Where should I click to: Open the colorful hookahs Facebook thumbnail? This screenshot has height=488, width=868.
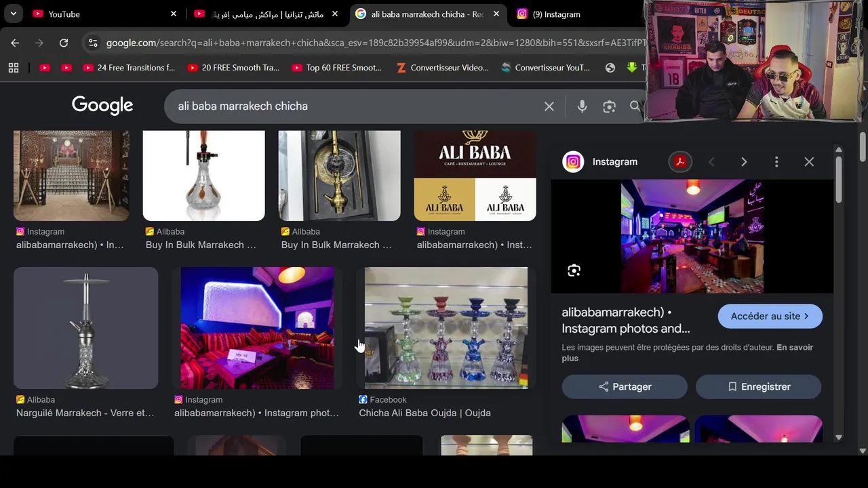[x=446, y=328]
